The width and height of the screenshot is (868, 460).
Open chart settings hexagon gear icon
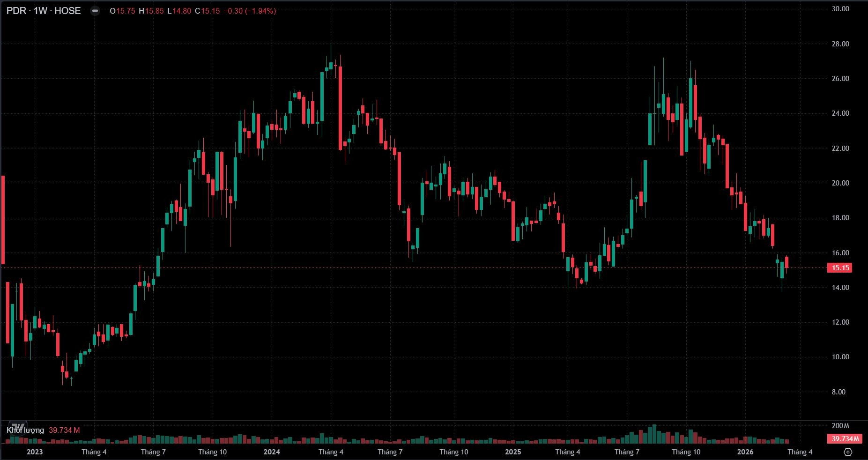click(x=848, y=452)
